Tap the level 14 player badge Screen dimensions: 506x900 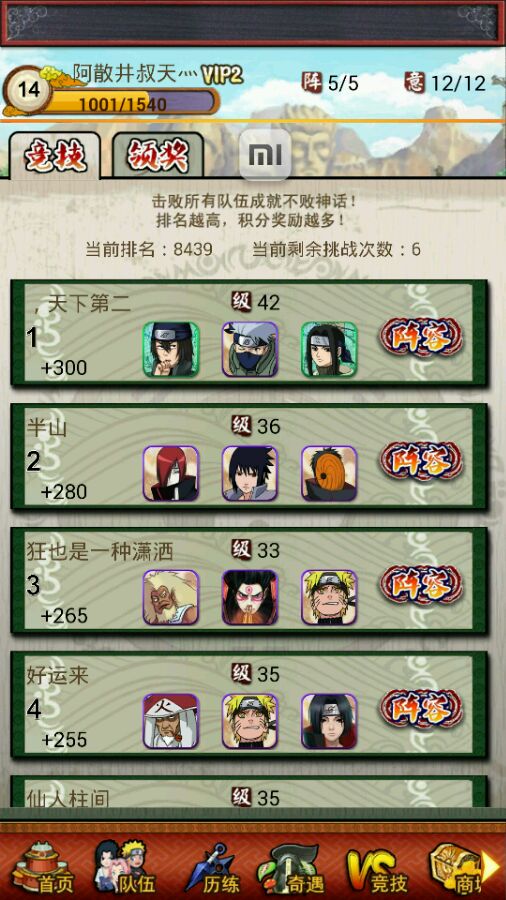26,90
